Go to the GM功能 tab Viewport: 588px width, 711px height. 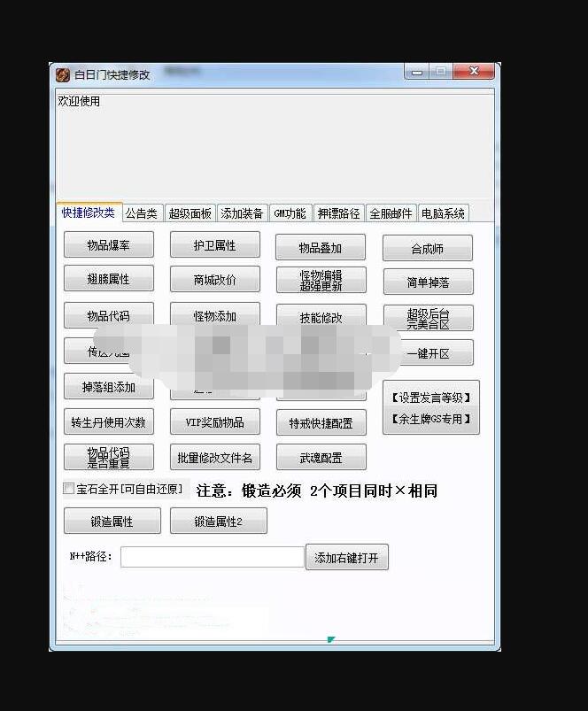(290, 213)
